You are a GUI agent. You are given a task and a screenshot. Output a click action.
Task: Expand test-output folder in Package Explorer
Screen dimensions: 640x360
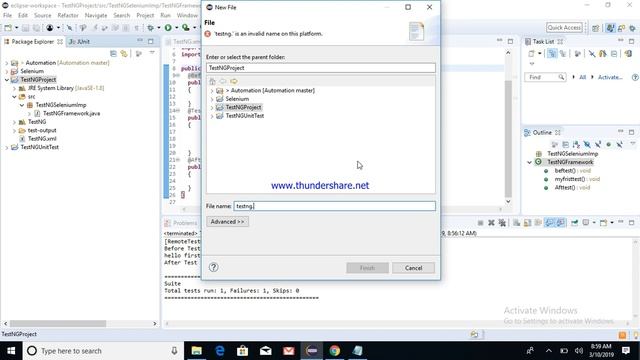[14, 131]
